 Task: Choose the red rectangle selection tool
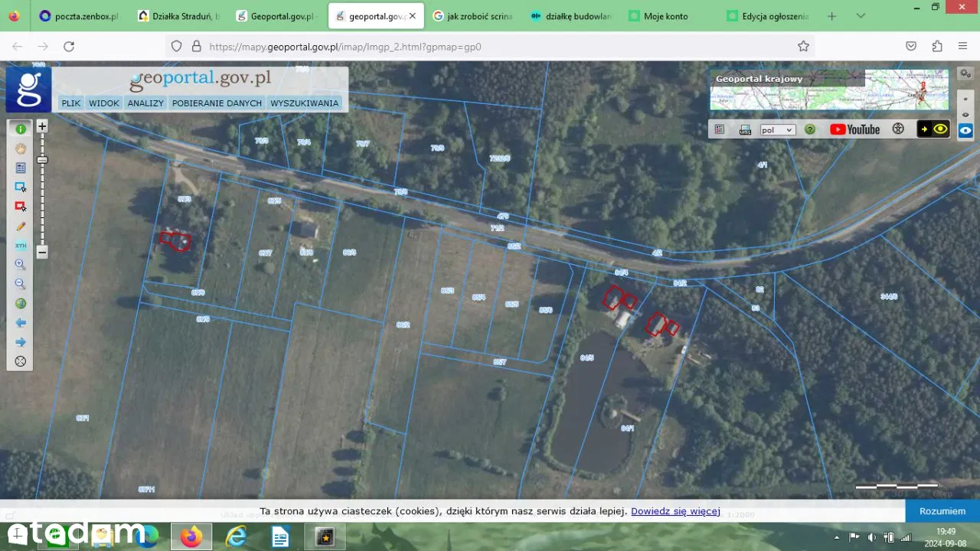(x=21, y=207)
